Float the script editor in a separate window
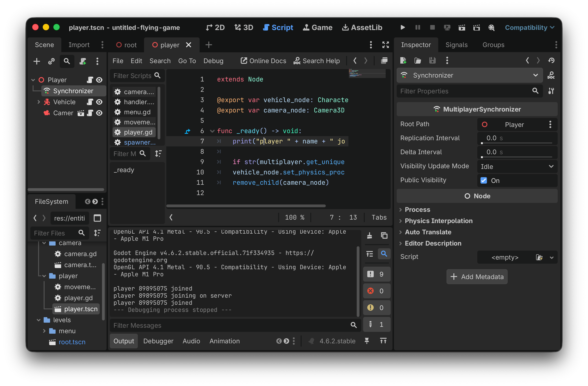The height and width of the screenshot is (386, 588). [x=384, y=61]
